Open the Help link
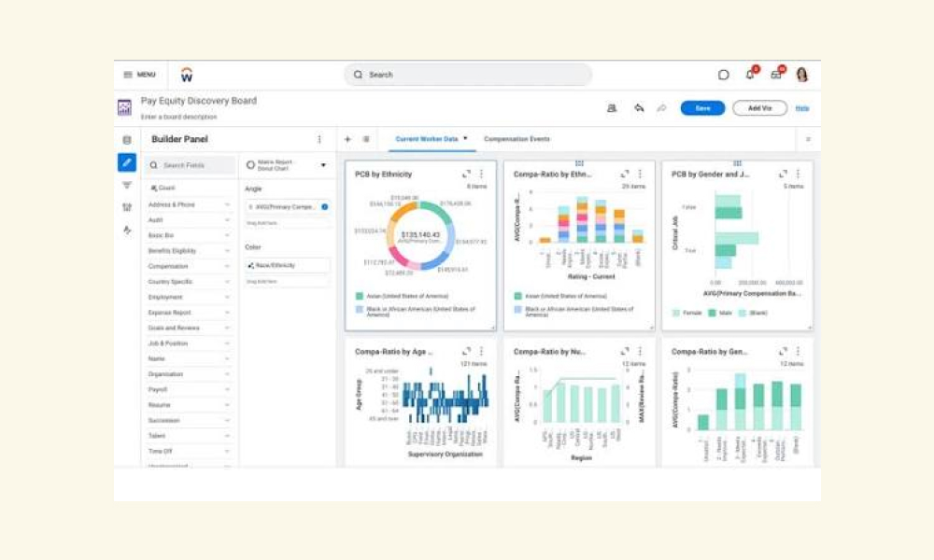This screenshot has width=934, height=560. (x=802, y=108)
